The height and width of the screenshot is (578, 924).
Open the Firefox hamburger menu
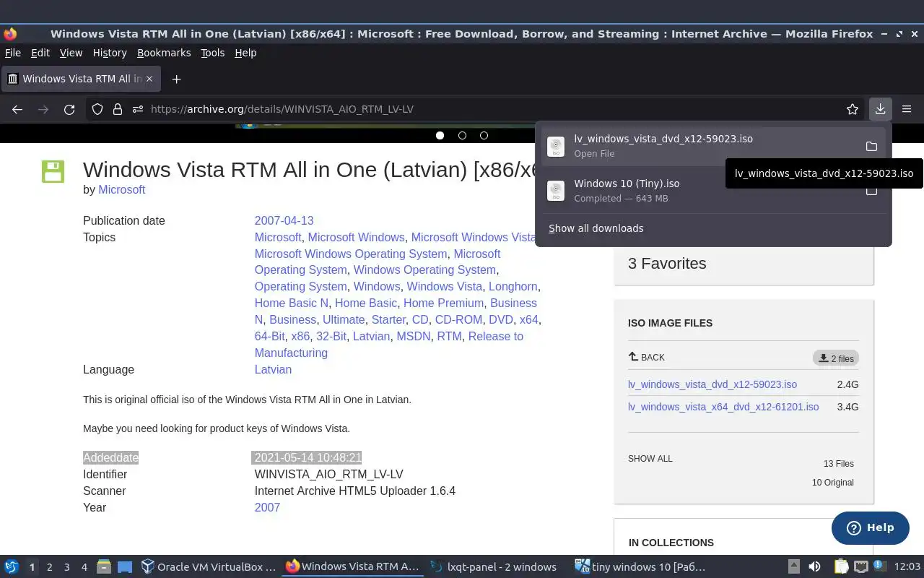[907, 109]
